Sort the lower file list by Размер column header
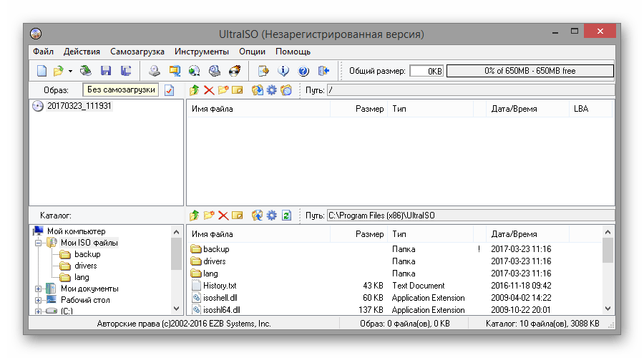 point(369,234)
